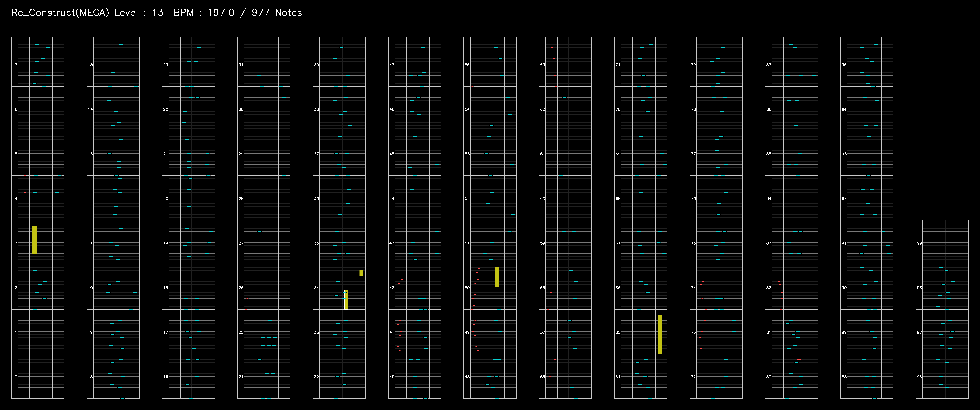Select the yellow long note in measure 50
This screenshot has width=980, height=410.
coord(497,277)
